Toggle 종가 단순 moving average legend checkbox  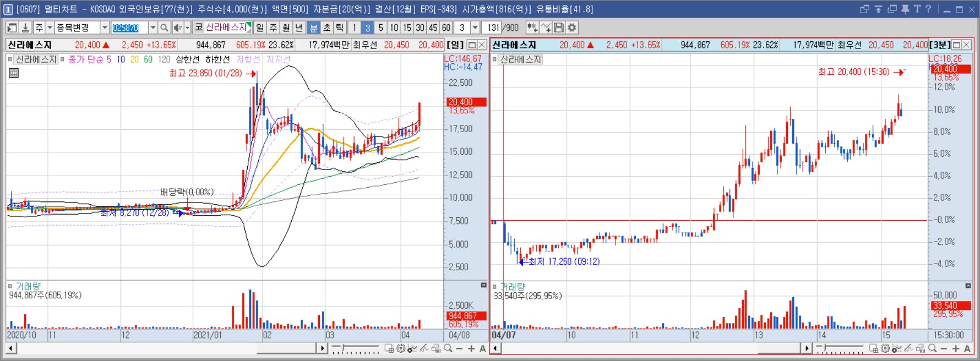pyautogui.click(x=63, y=59)
